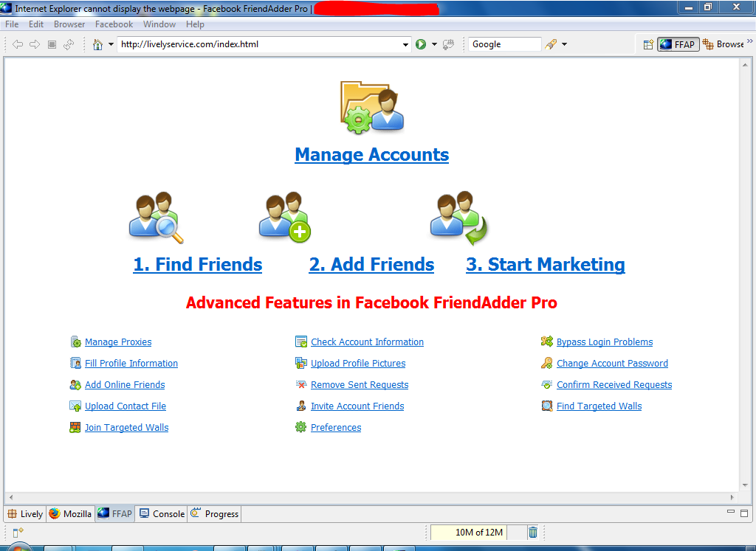
Task: Open the Bypass Login Problems link
Action: point(605,342)
